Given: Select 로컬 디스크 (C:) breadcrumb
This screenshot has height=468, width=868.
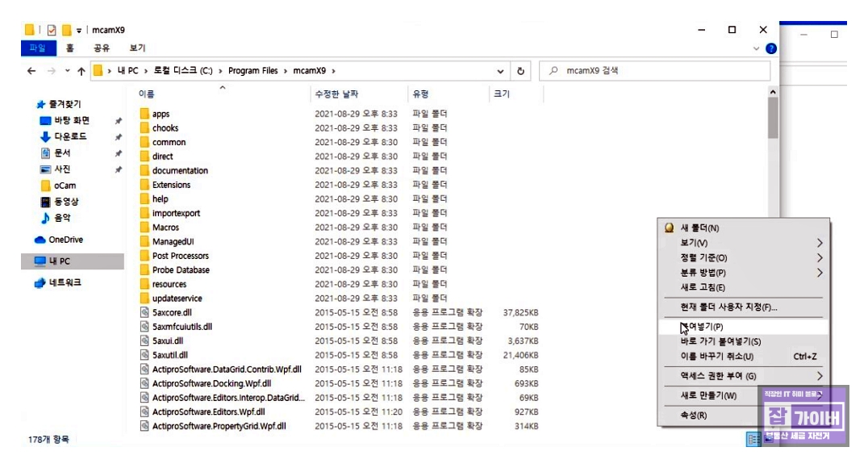Looking at the screenshot, I should 182,71.
